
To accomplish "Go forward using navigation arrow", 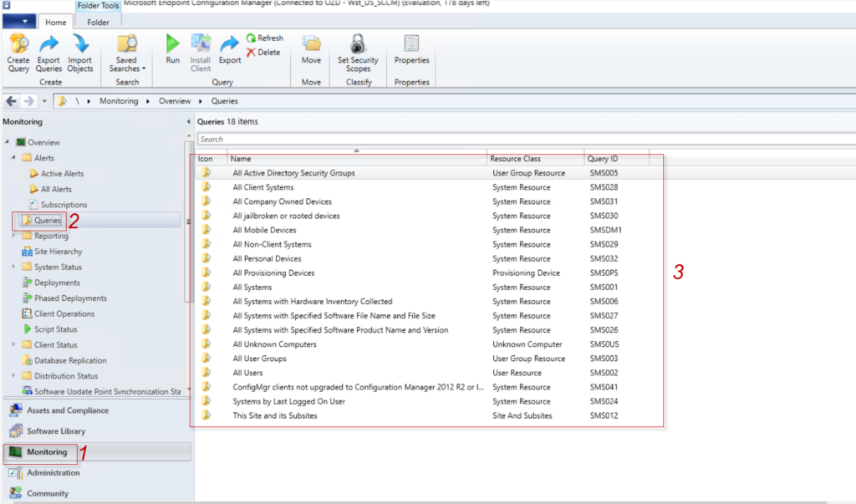I will pyautogui.click(x=29, y=101).
